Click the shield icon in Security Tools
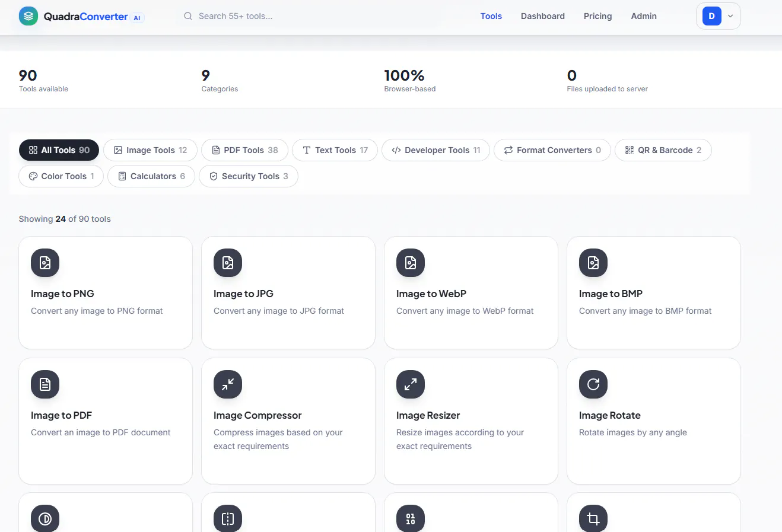This screenshot has width=782, height=532. coord(214,176)
